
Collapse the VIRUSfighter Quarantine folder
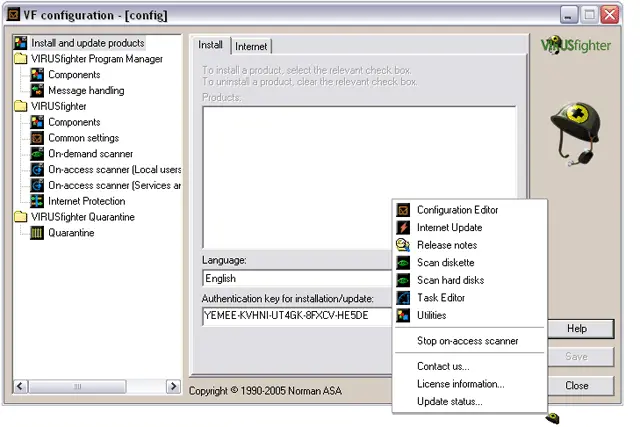(x=21, y=217)
